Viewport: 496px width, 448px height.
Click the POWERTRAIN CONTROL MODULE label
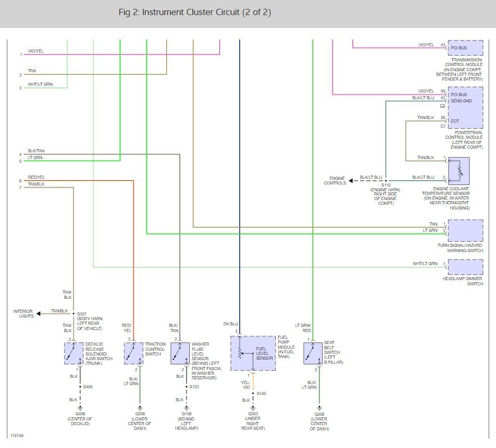[464, 140]
